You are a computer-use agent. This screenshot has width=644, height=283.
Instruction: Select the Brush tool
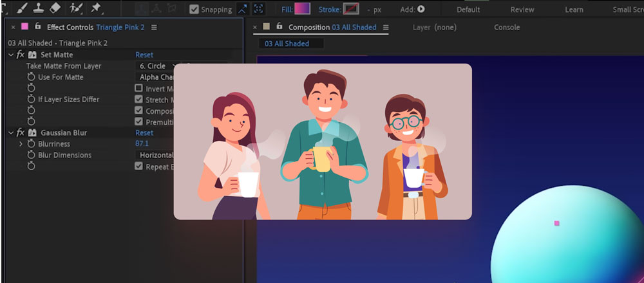click(x=19, y=8)
